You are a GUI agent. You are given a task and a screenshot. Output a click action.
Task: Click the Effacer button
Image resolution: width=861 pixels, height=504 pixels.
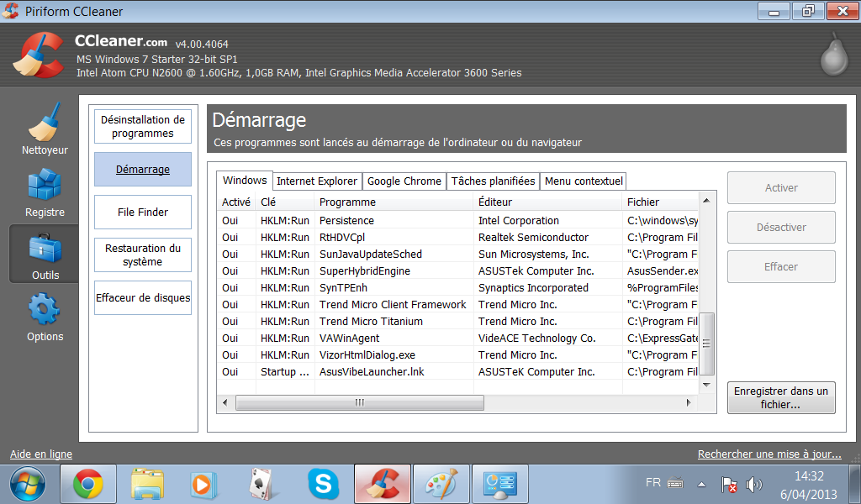(x=781, y=267)
